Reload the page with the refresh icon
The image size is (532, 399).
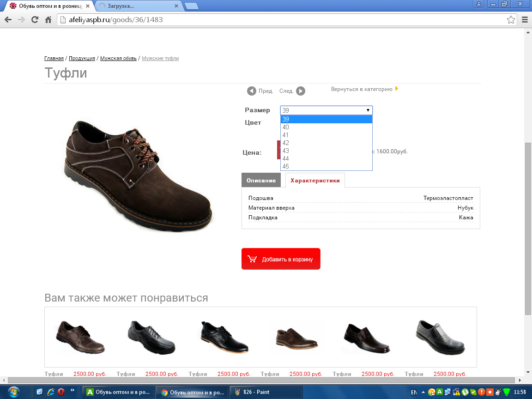(35, 20)
